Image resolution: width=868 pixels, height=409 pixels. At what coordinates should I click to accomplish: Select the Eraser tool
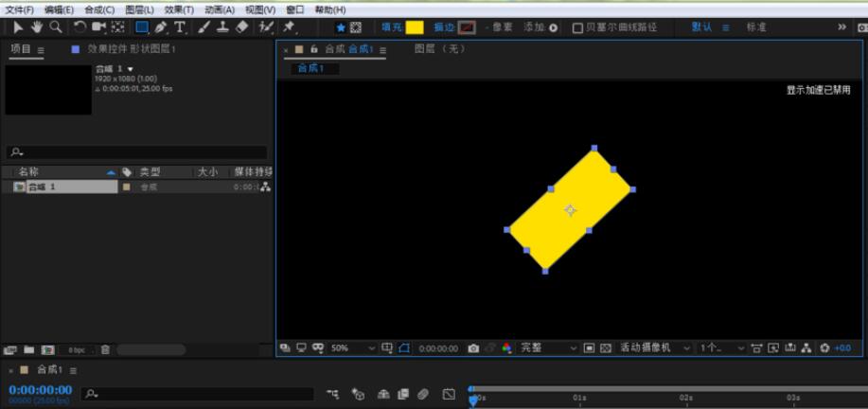tap(242, 27)
